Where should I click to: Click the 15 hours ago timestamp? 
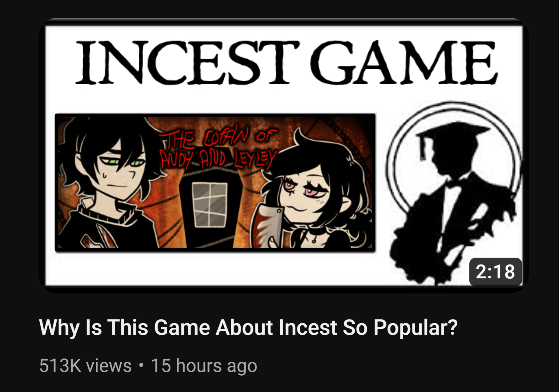click(204, 365)
